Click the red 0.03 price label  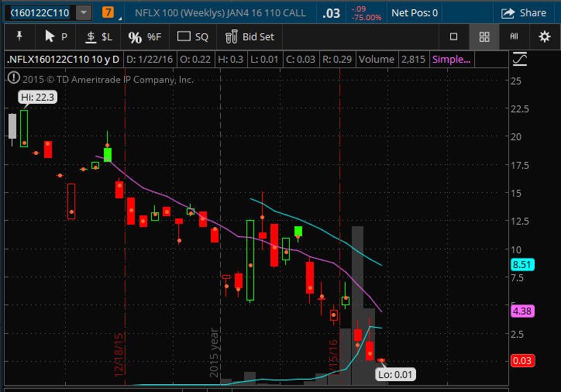[522, 360]
